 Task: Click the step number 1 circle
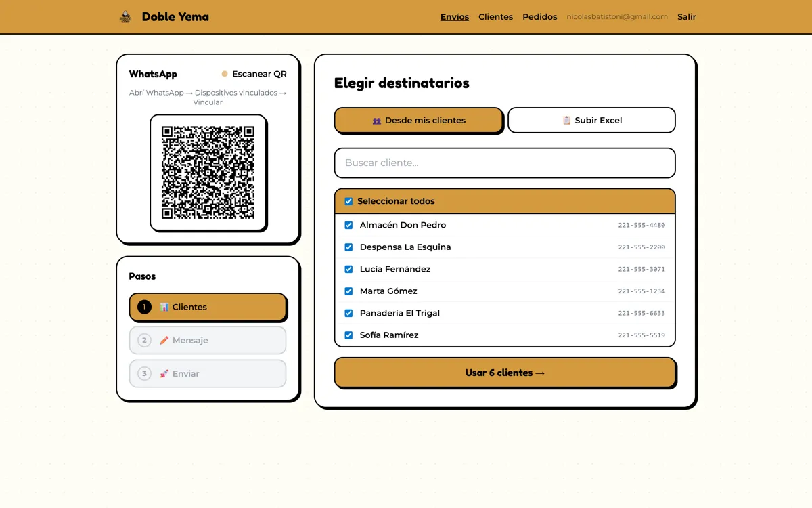click(x=144, y=307)
